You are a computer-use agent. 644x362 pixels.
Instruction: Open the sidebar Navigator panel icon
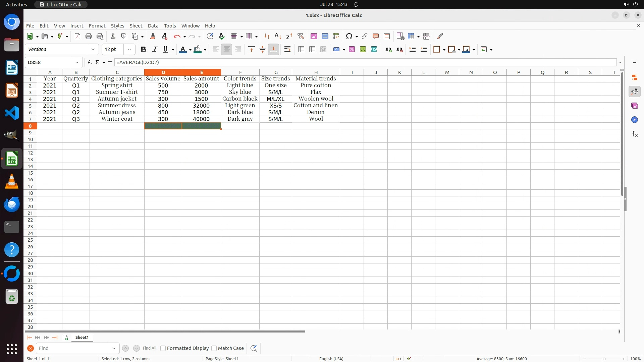pos(634,120)
